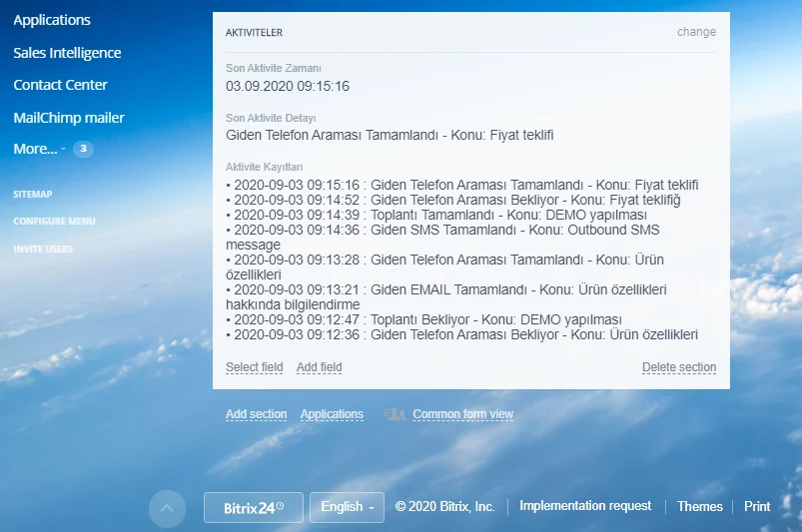Click the Common form view people icon
The image size is (802, 532).
[395, 414]
